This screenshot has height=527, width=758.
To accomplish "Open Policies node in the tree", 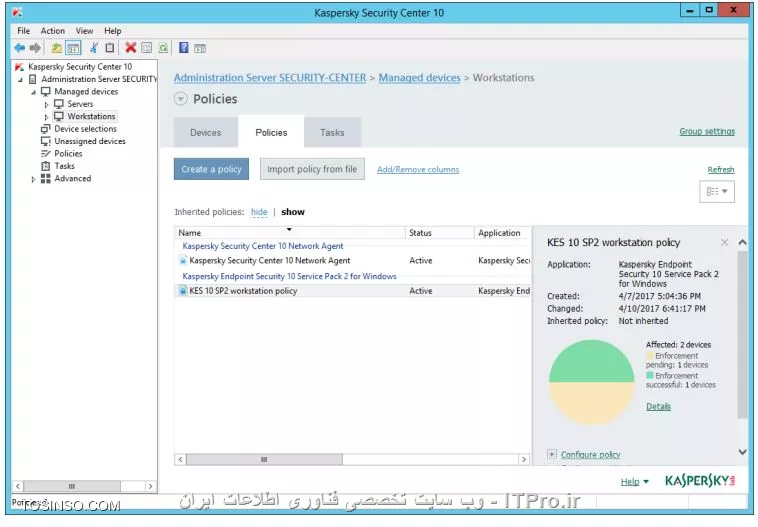I will 68,154.
